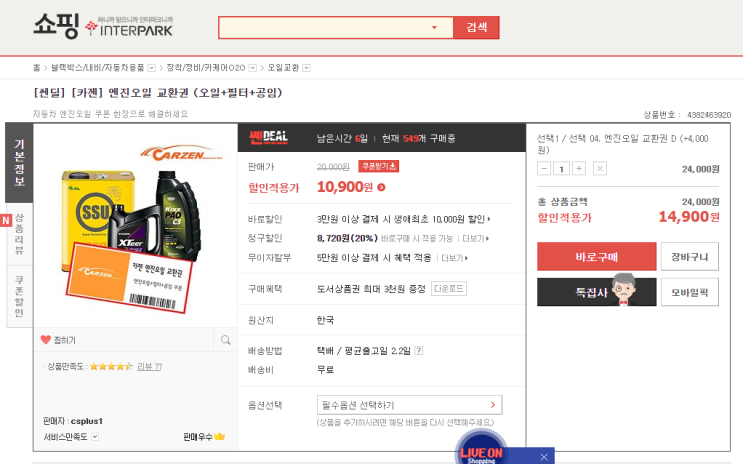Click the red 바로구매 buy now button

pyautogui.click(x=597, y=256)
